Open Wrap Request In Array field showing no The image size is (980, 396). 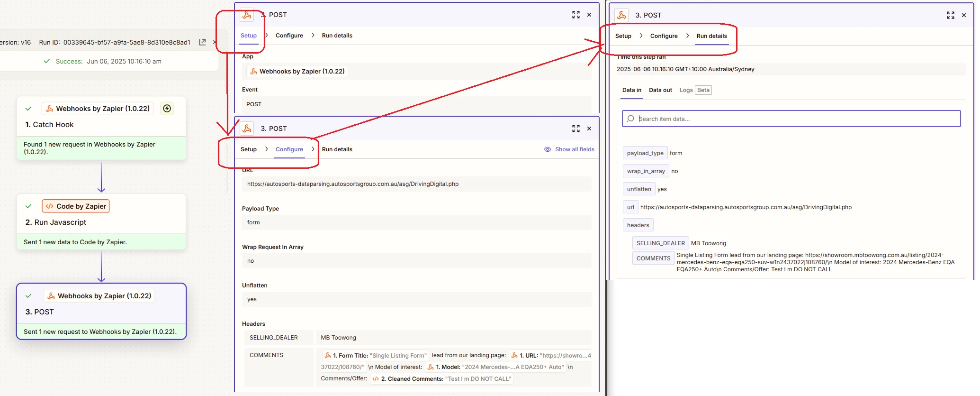pyautogui.click(x=417, y=261)
